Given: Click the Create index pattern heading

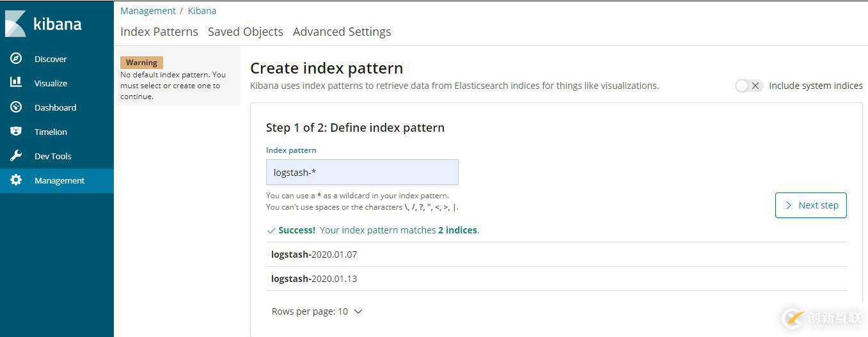Looking at the screenshot, I should click(326, 68).
